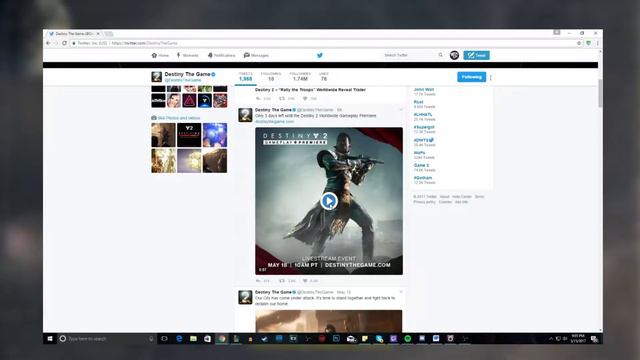
Task: Click the Destiny The Game profile name
Action: point(187,74)
